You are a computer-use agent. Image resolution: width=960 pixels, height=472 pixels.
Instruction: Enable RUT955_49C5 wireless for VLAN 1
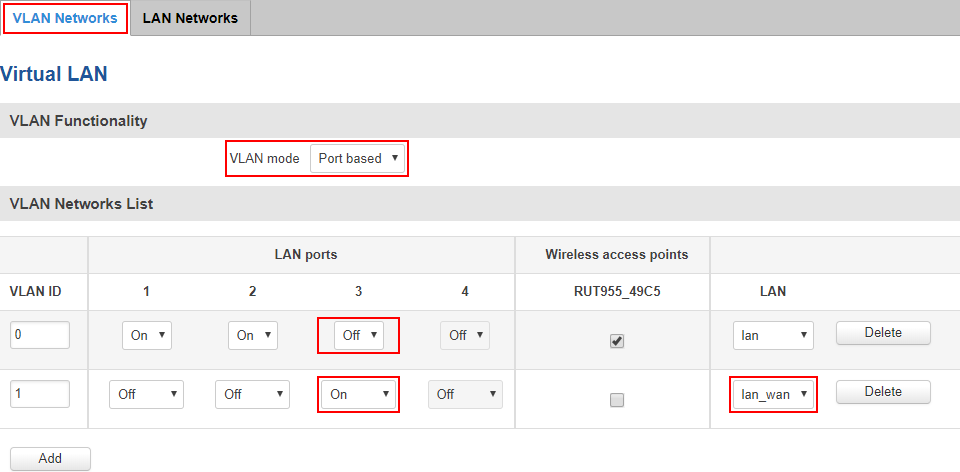(x=617, y=400)
